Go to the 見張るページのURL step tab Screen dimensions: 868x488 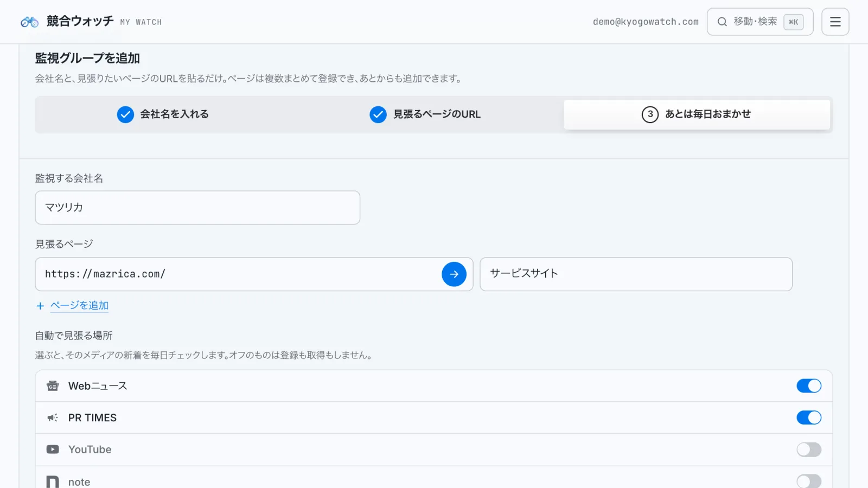tap(425, 114)
